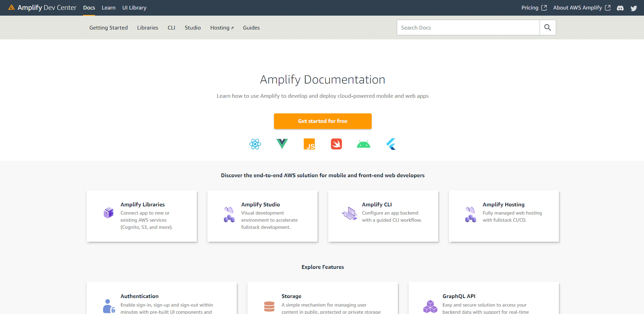Open the Amplify Studio card title
Viewport: 644px width, 314px height.
[x=260, y=204]
